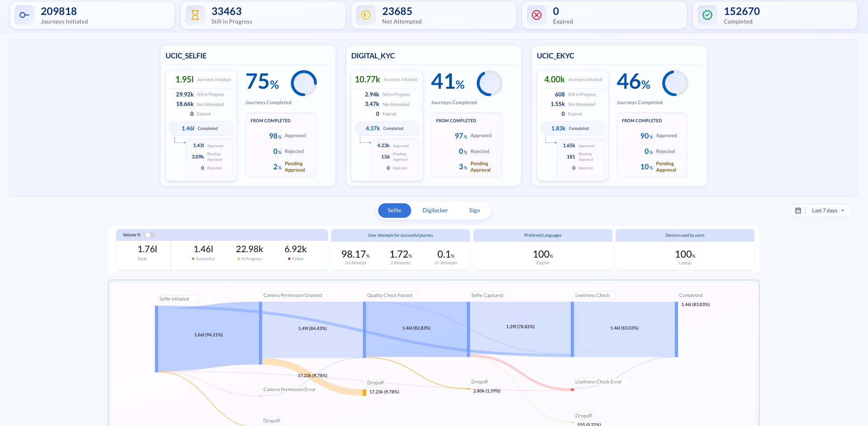Click the green Completed badge icon

707,15
